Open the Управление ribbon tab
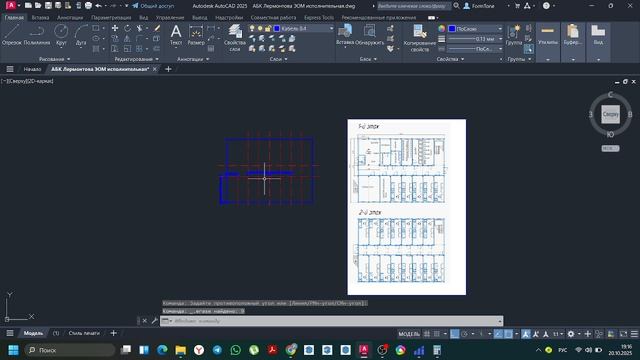This screenshot has width=640, height=360. coord(170,18)
